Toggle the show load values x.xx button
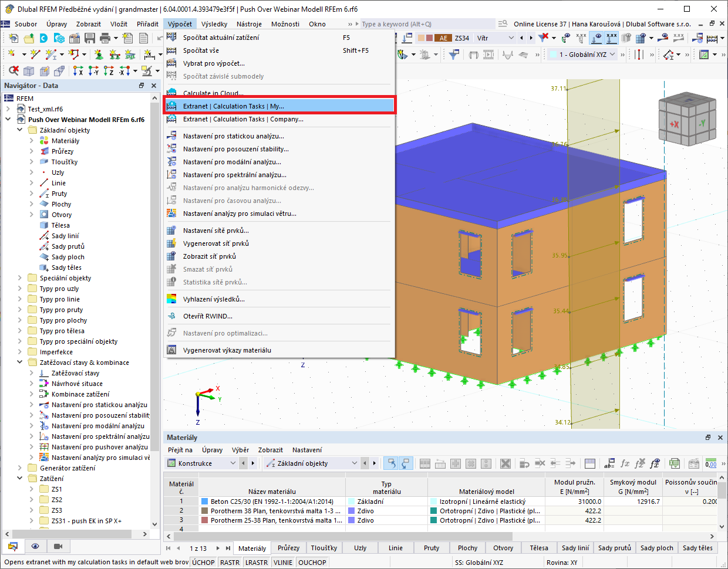The image size is (728, 569). 612,38
